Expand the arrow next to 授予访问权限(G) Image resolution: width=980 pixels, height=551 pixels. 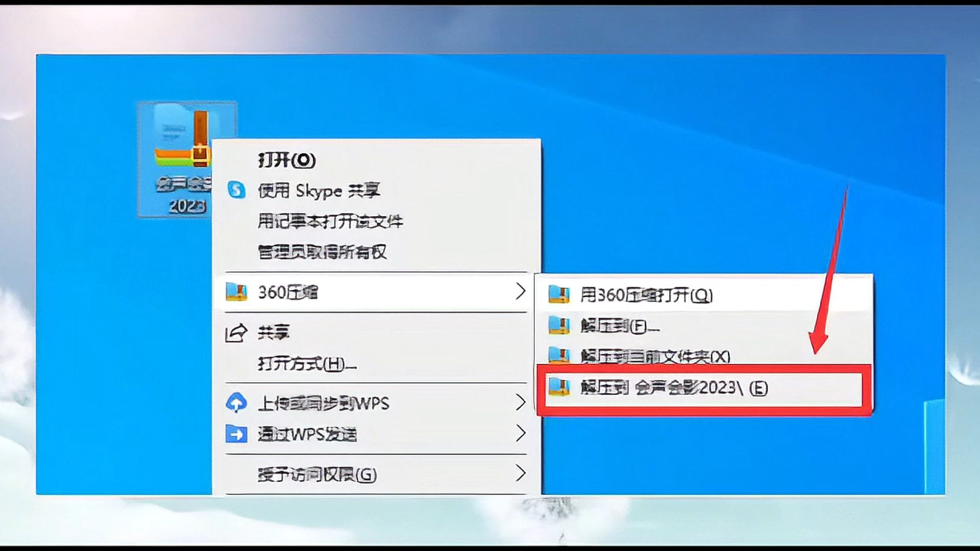coord(520,473)
